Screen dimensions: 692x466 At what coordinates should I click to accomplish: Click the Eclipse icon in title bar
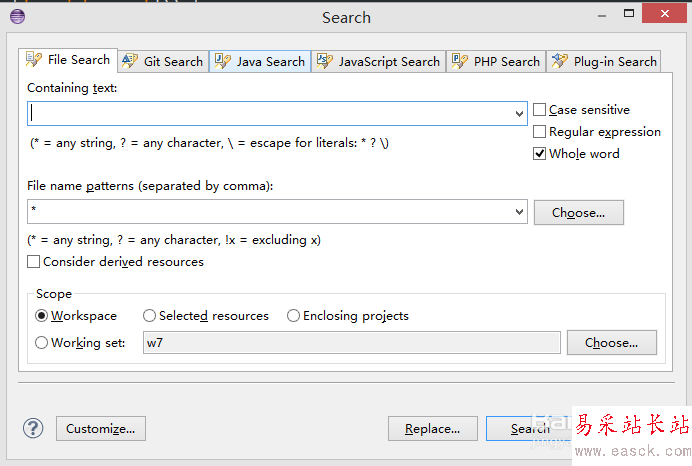[x=17, y=16]
